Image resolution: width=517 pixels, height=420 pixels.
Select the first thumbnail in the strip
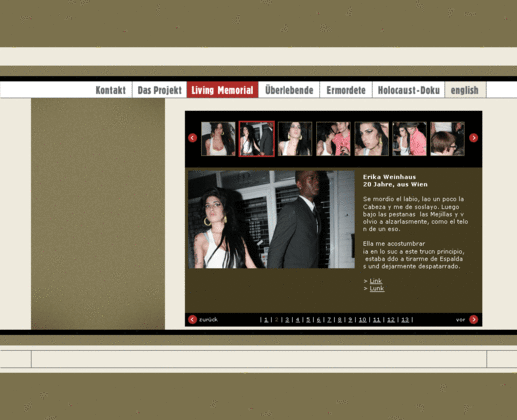218,139
